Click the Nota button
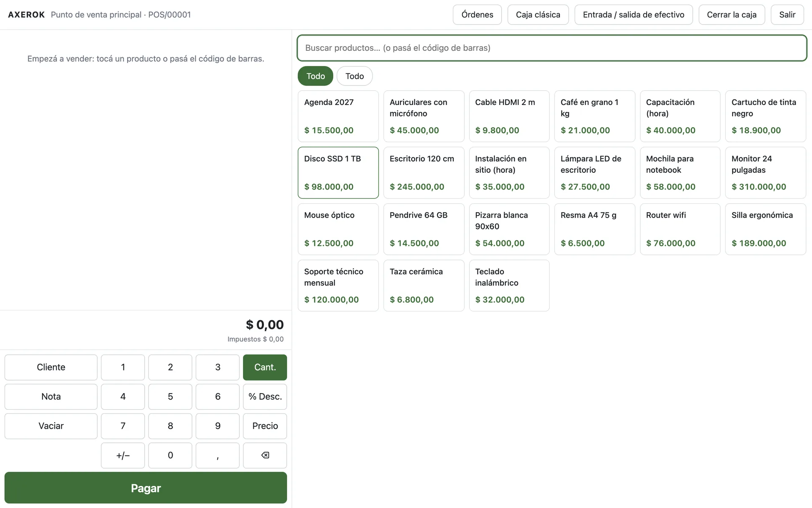This screenshot has height=508, width=812. click(x=51, y=397)
